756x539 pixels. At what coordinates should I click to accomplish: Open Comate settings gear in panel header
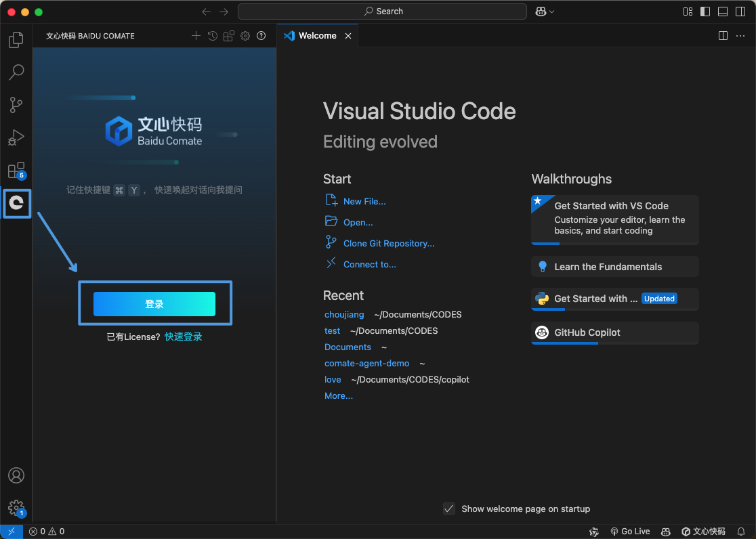245,36
